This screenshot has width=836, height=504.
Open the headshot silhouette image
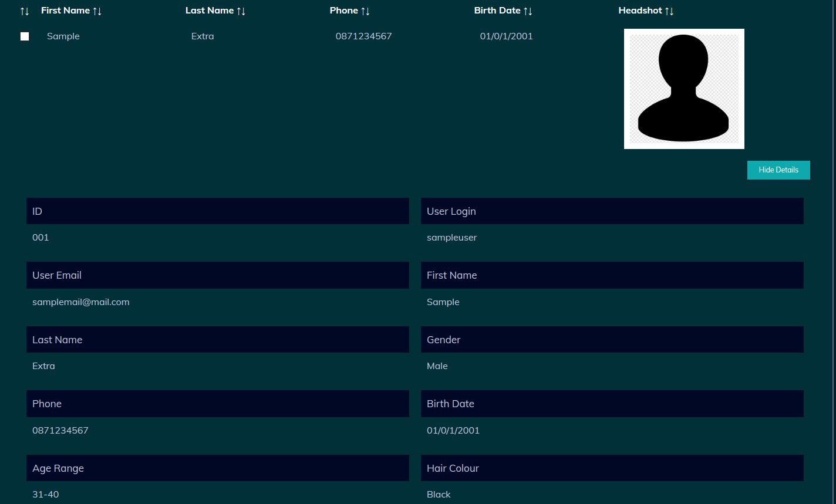(x=684, y=89)
